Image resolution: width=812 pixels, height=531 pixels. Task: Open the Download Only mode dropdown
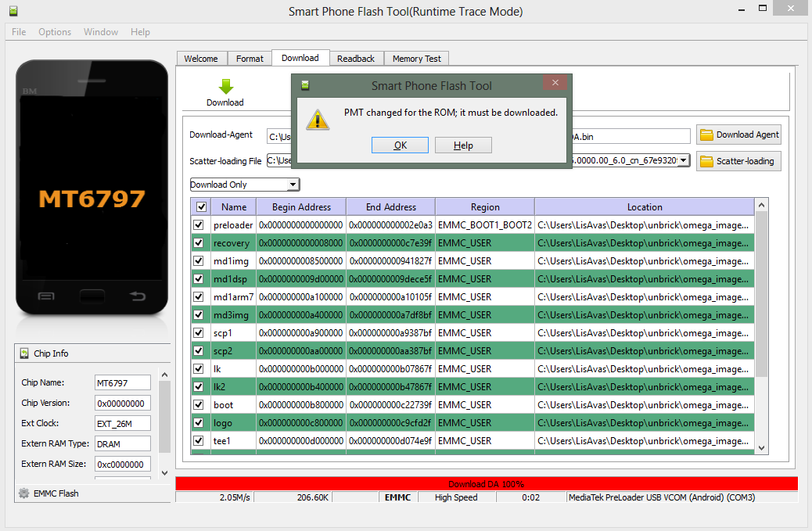click(x=293, y=185)
